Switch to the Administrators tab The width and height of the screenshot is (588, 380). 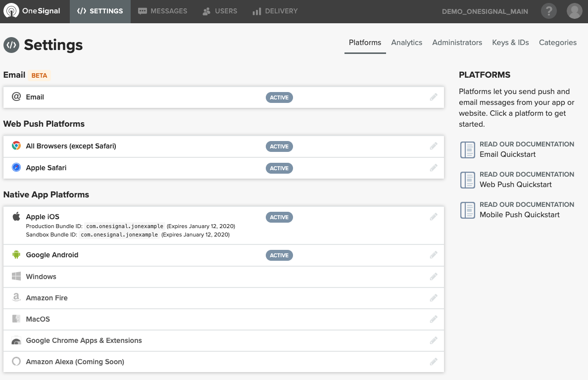click(457, 43)
